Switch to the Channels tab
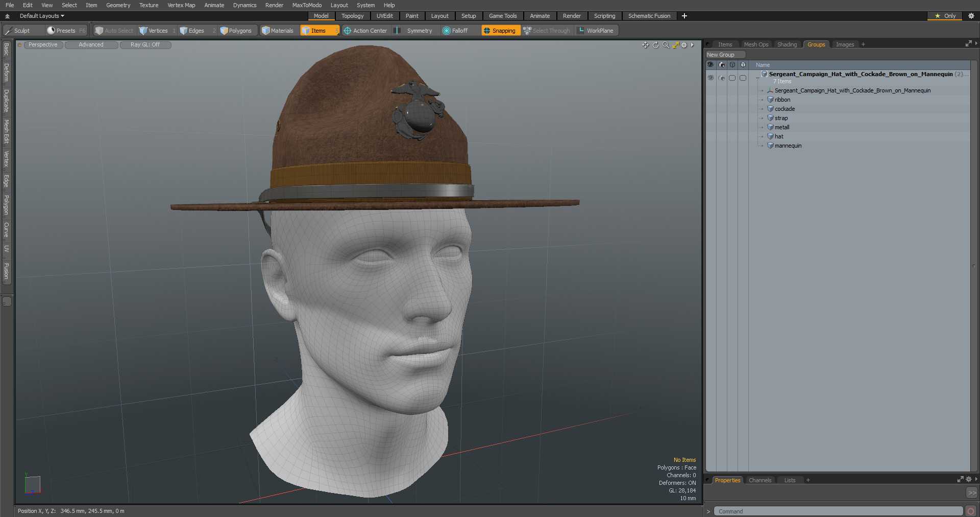 tap(760, 480)
